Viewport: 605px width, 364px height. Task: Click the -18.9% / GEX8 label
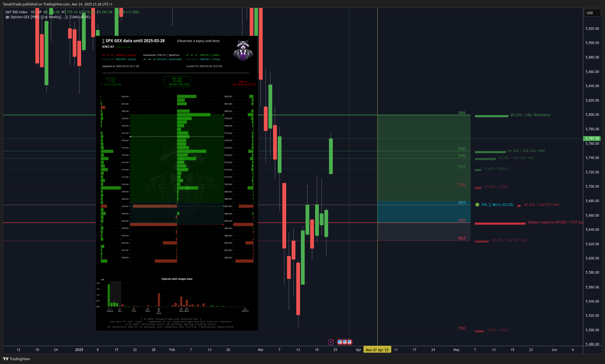[497, 330]
